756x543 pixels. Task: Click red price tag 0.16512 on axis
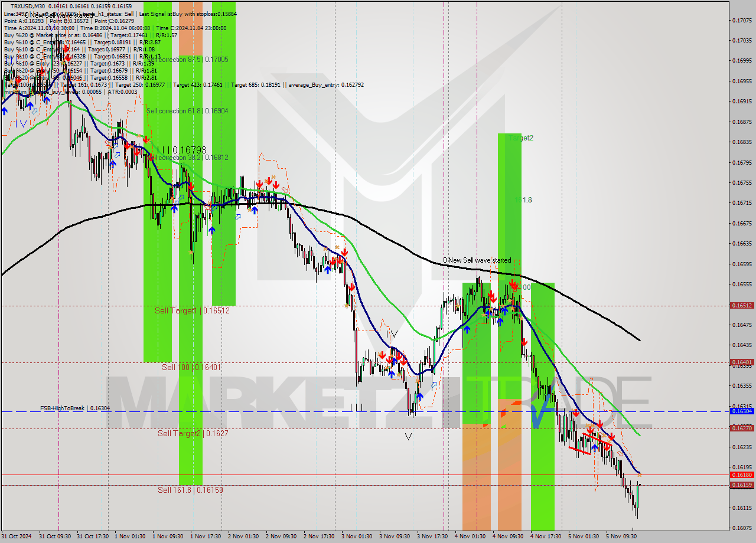[x=742, y=306]
